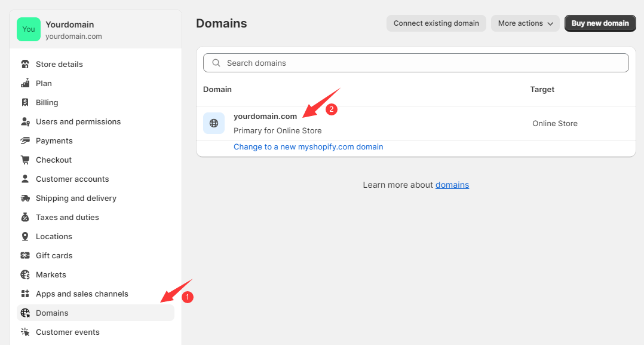Click the Store details shop icon

pos(25,64)
